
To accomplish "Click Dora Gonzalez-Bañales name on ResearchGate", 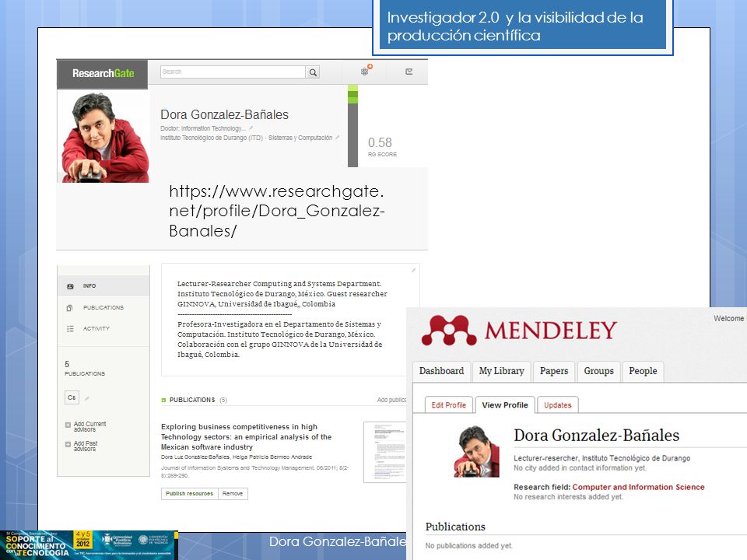I will coord(224,115).
